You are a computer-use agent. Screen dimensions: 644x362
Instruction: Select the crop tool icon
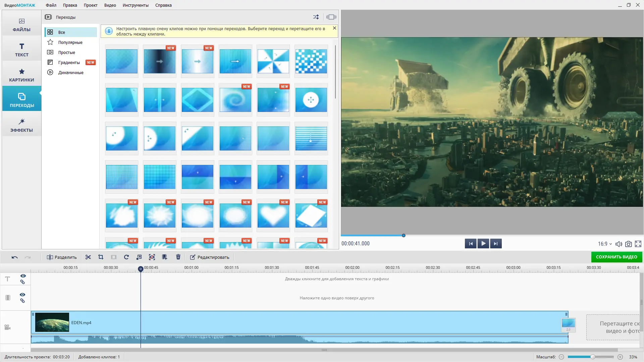pos(101,257)
